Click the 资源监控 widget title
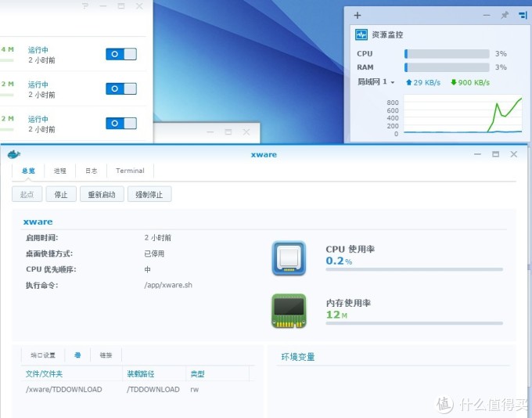 387,34
